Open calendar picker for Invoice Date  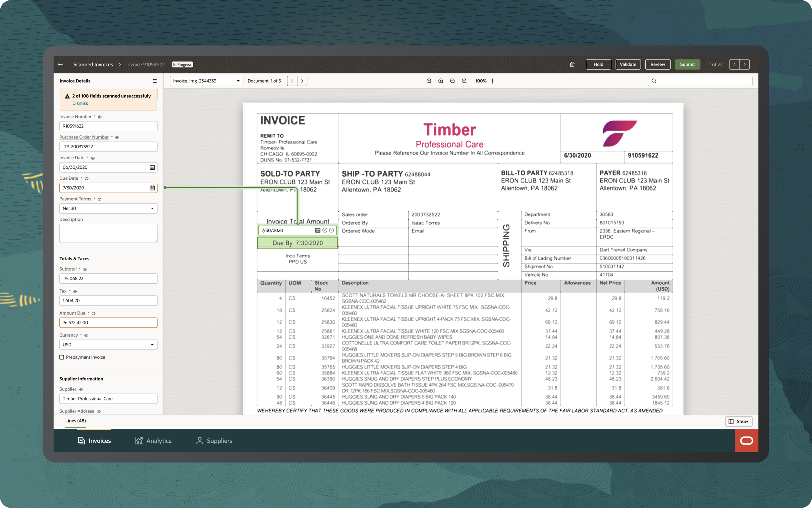[x=152, y=167]
